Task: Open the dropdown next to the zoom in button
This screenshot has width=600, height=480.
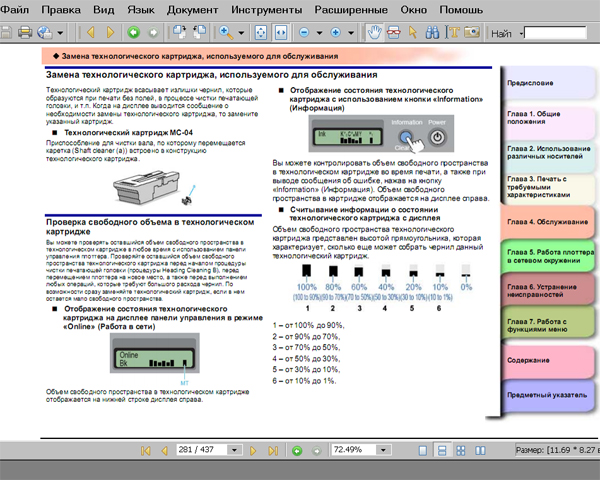Action: pyautogui.click(x=351, y=33)
